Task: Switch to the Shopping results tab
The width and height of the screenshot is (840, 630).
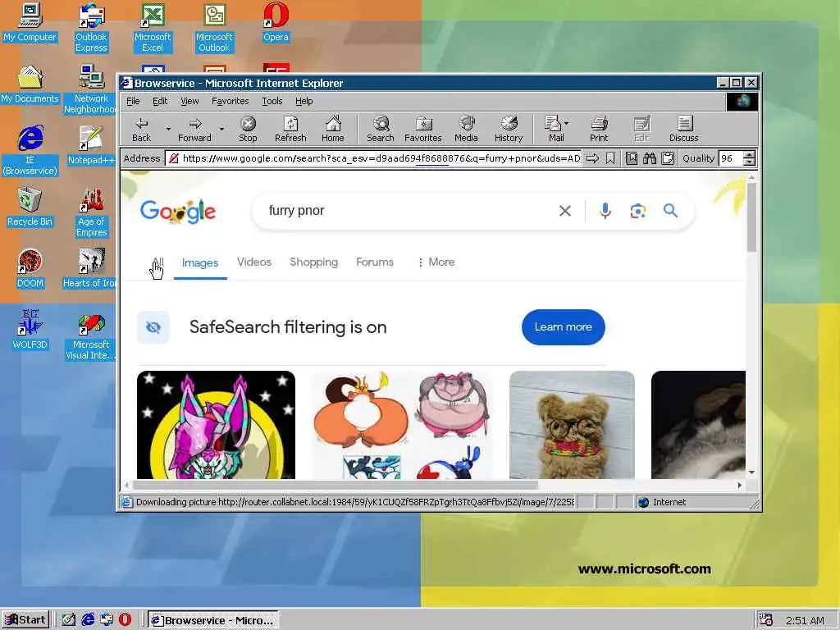Action: click(x=314, y=262)
